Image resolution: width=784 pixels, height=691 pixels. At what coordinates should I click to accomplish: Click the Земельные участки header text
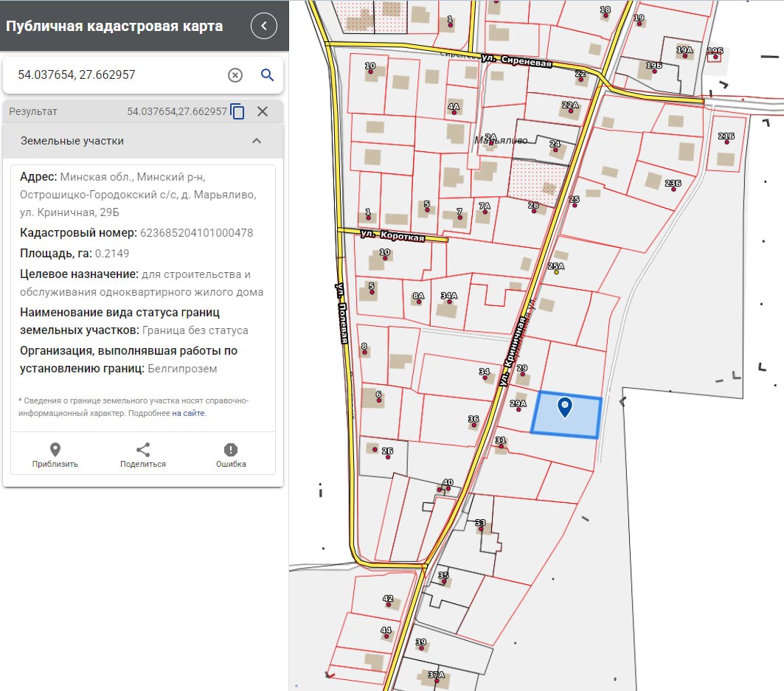(x=72, y=141)
